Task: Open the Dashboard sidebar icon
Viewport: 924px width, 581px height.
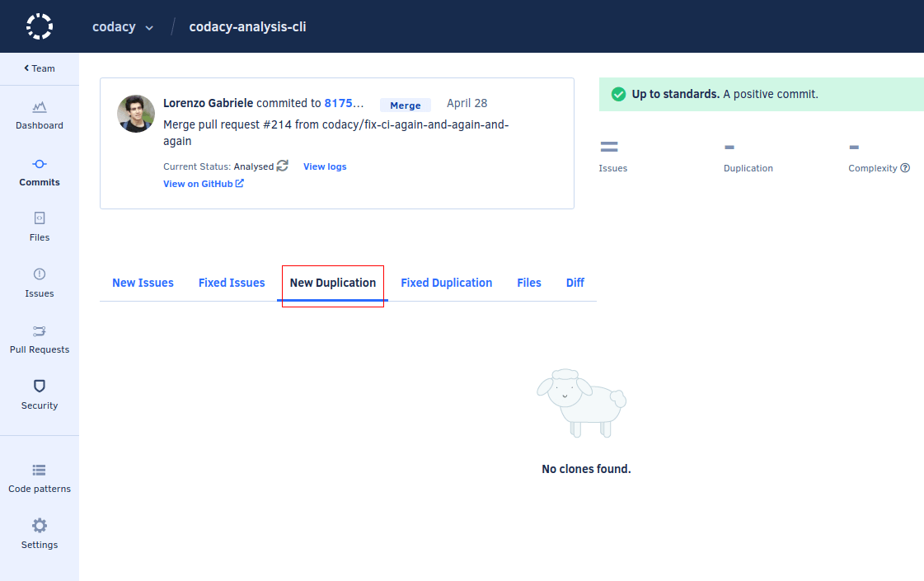Action: coord(40,107)
